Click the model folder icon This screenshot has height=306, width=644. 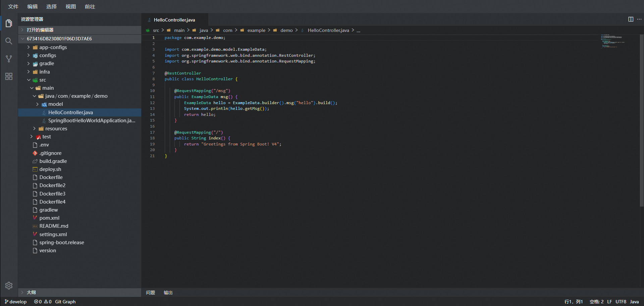click(44, 104)
